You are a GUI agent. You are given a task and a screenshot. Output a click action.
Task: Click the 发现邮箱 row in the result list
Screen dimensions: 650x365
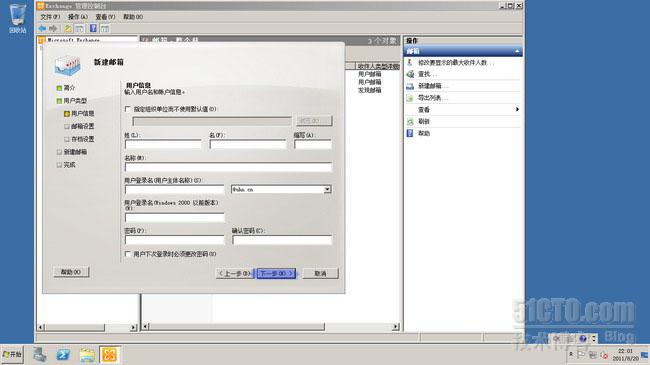point(370,90)
